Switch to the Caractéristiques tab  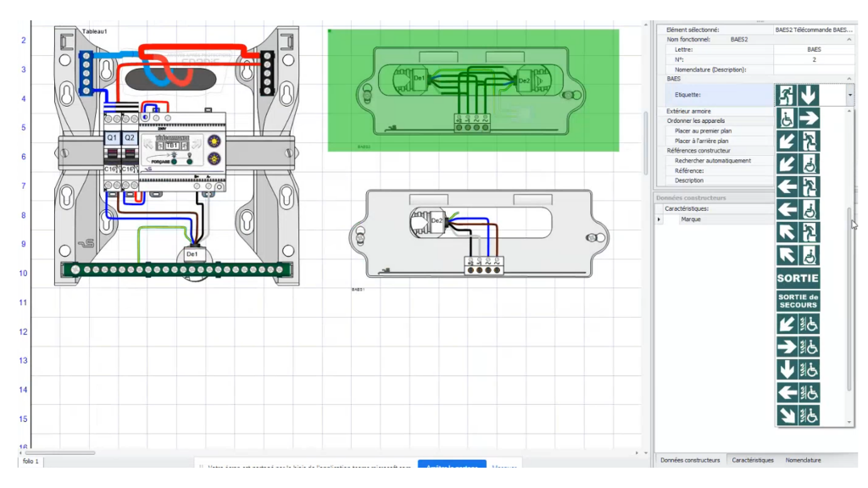[754, 460]
